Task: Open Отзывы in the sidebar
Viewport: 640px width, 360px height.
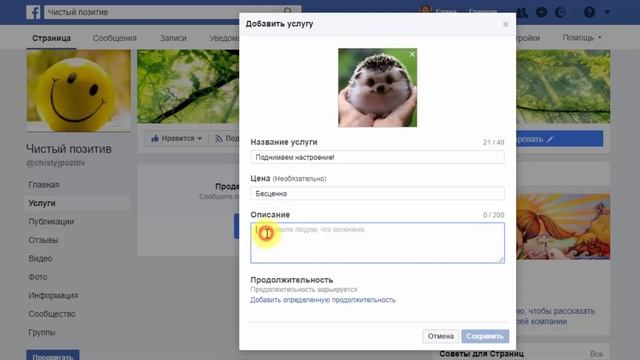Action: click(x=43, y=240)
